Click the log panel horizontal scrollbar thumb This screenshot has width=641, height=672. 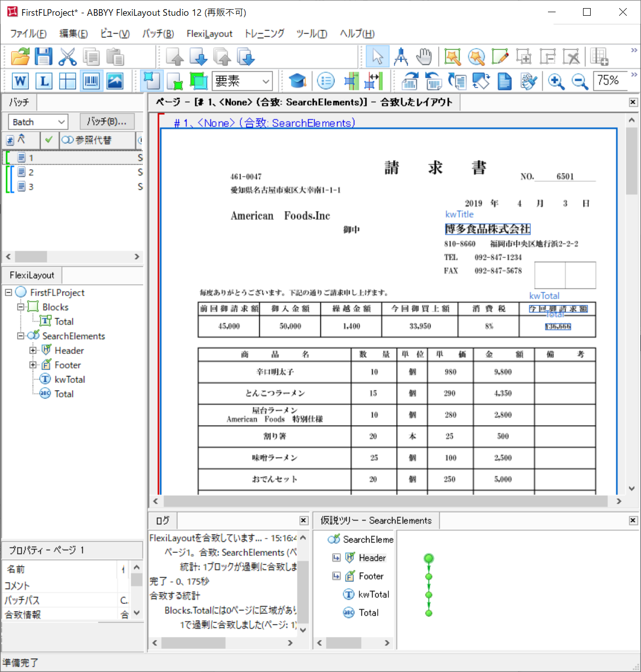[x=193, y=643]
